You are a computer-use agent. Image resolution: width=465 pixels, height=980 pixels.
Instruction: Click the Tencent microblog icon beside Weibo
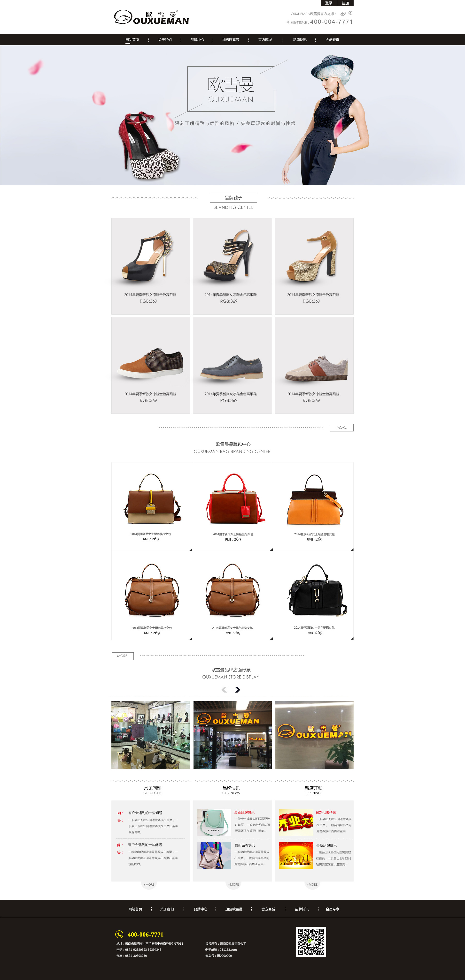[350, 14]
